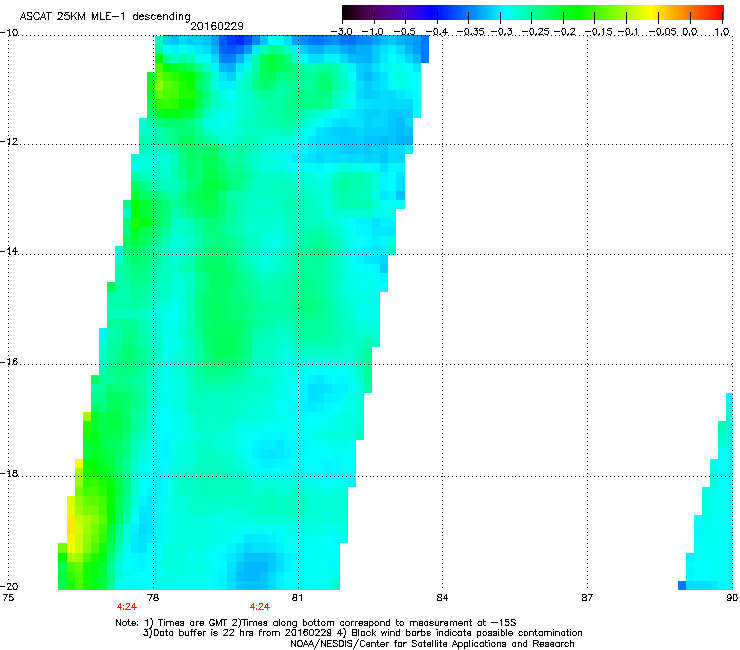
Task: Click the note line "3)Data buffer is 22 hrs"
Action: coord(362,633)
